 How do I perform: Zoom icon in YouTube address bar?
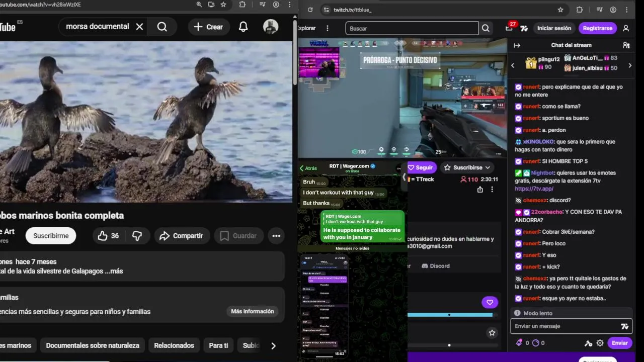pyautogui.click(x=199, y=5)
